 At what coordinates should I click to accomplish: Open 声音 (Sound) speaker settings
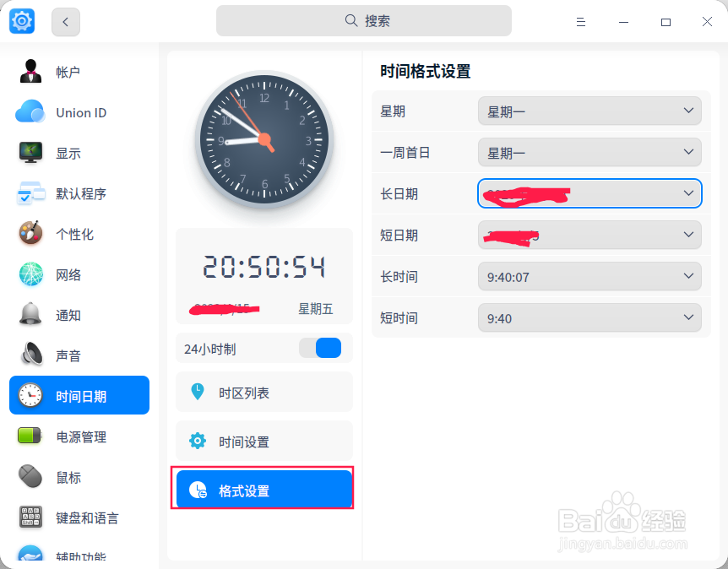[30, 355]
